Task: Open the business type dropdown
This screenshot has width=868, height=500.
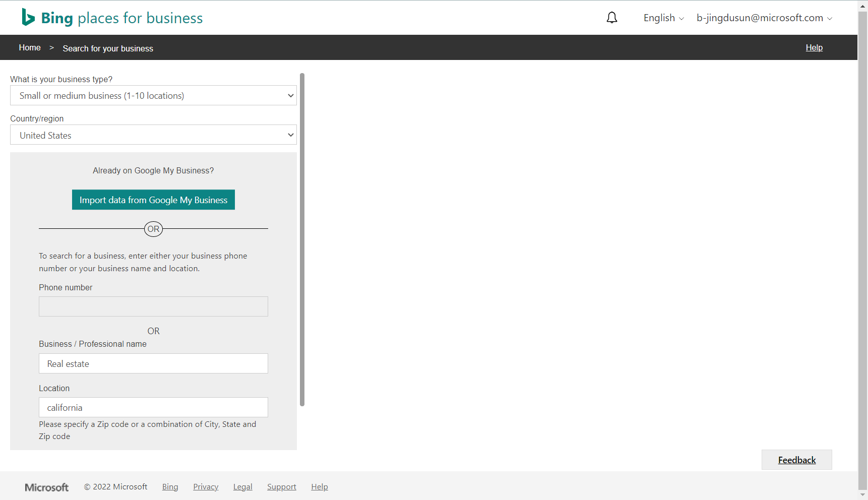Action: point(153,95)
